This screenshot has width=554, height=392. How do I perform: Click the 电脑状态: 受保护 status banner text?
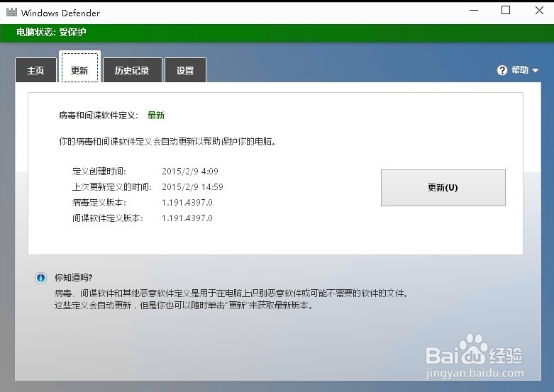tap(51, 32)
